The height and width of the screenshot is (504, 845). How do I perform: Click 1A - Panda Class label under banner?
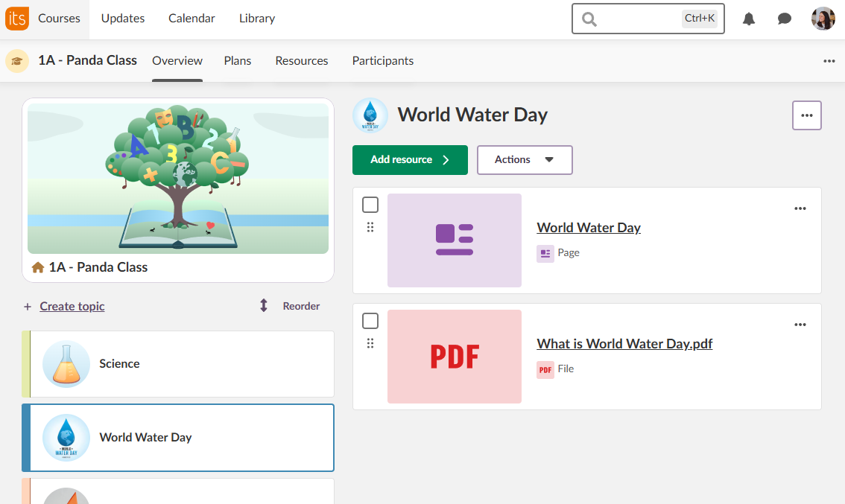pyautogui.click(x=98, y=267)
